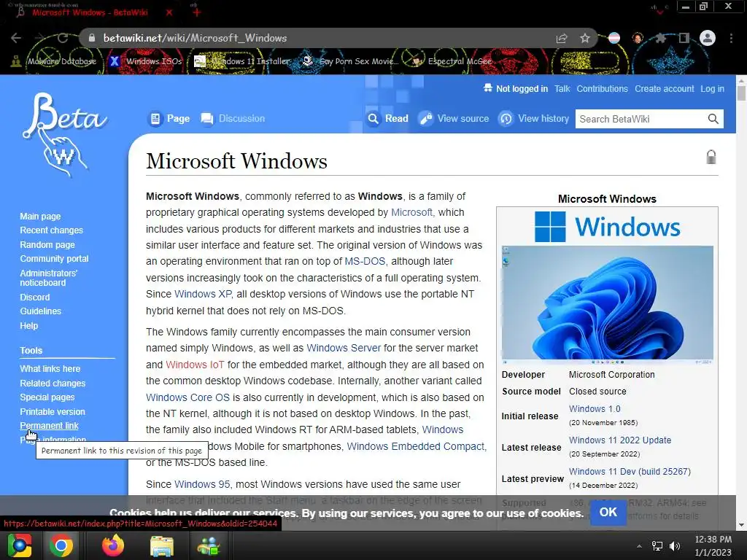Accept cookies with the OK button
Viewport: 747px width, 560px height.
(x=608, y=513)
